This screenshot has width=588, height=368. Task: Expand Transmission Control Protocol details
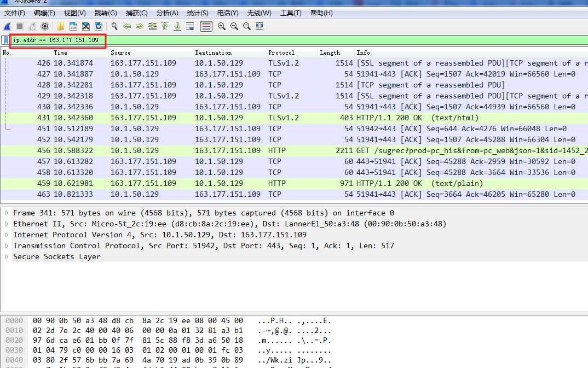pos(7,246)
